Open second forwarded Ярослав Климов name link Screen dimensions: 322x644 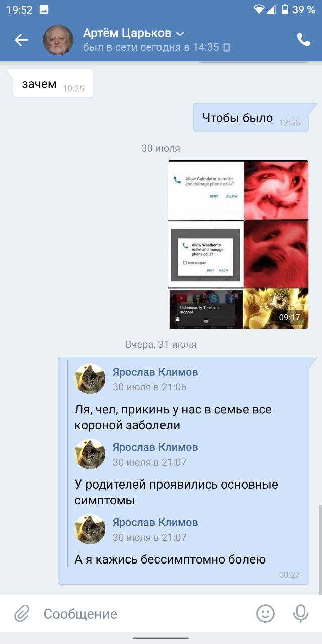pos(155,447)
